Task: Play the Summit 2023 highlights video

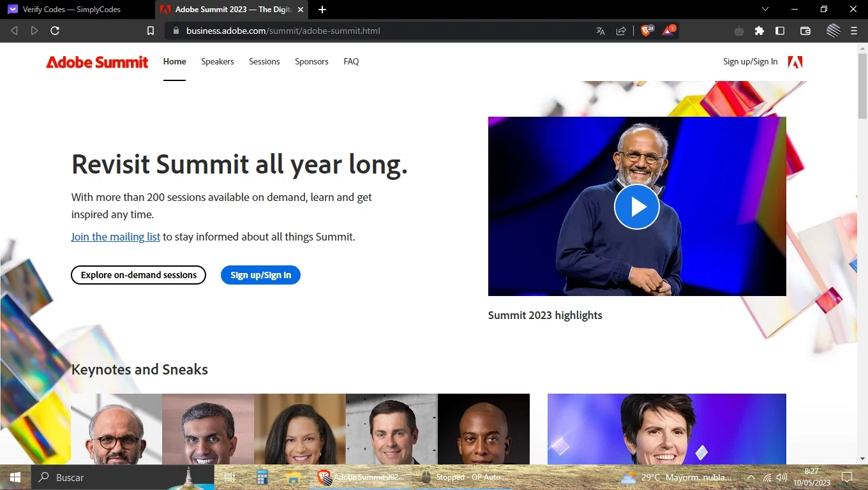Action: [636, 207]
